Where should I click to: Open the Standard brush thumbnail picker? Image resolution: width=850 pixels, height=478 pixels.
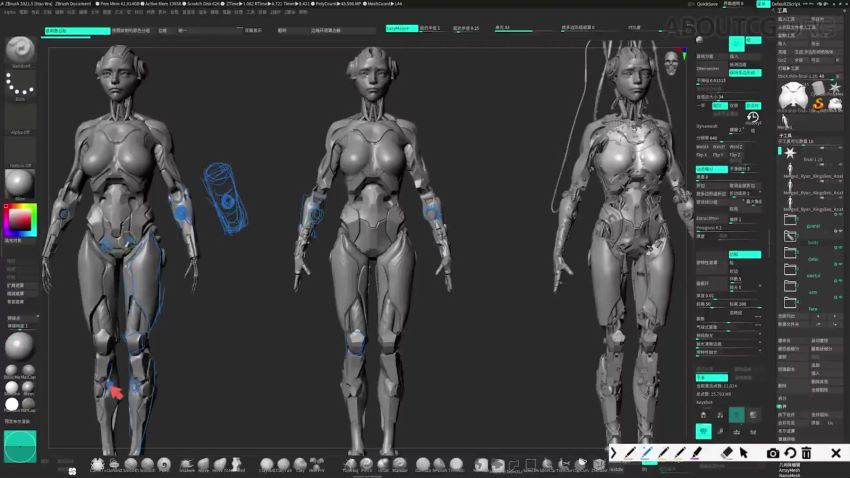pos(20,51)
